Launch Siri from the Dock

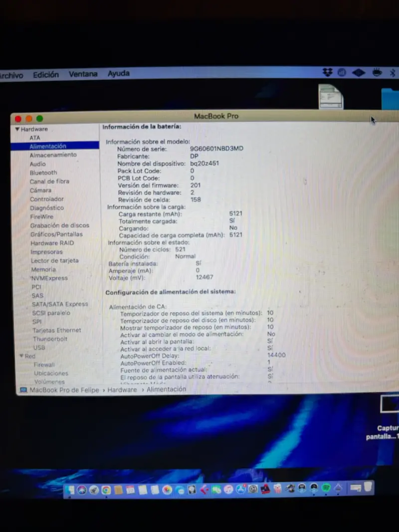[x=82, y=490]
